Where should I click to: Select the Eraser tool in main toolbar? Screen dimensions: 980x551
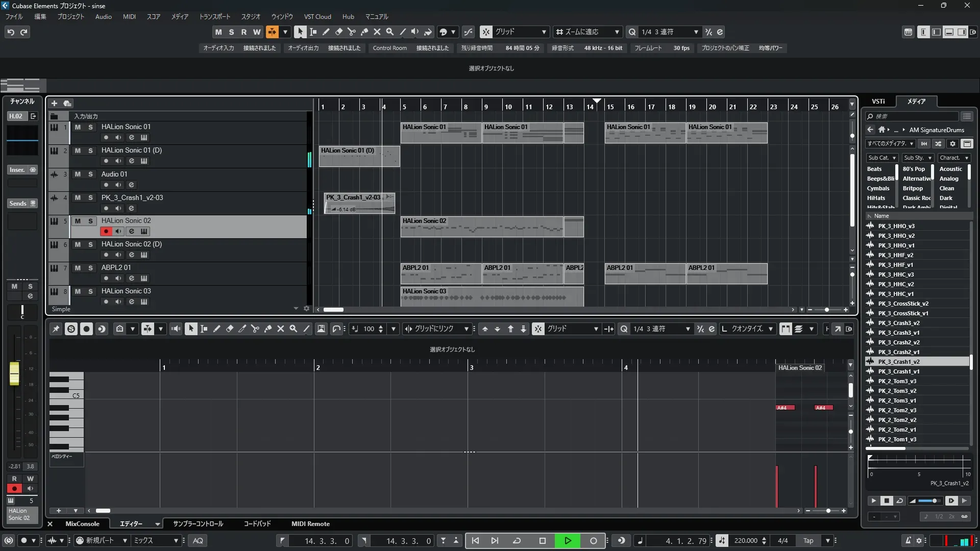pyautogui.click(x=338, y=32)
